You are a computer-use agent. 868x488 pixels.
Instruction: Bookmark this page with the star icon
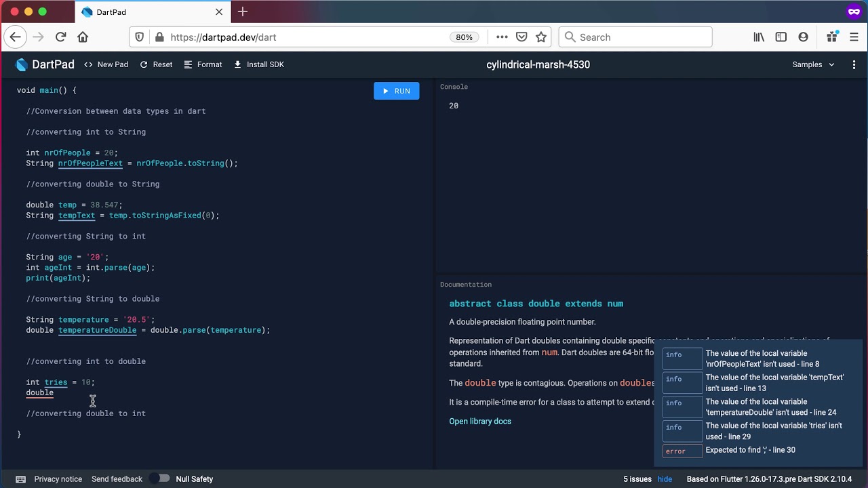click(x=541, y=37)
